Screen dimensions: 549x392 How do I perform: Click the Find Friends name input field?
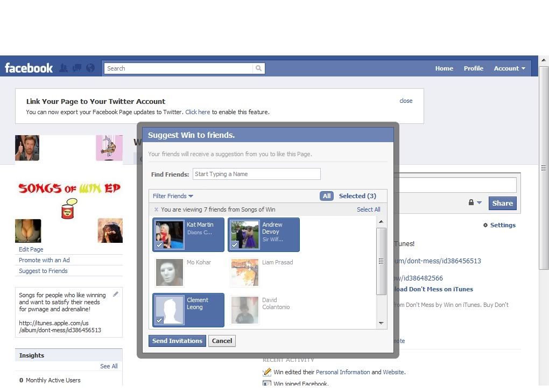point(256,174)
